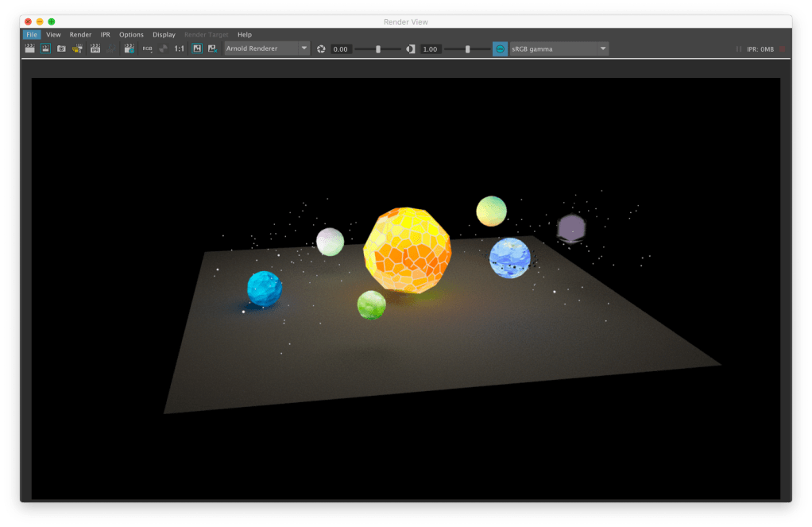Toggle 1:1 real size display

click(180, 49)
